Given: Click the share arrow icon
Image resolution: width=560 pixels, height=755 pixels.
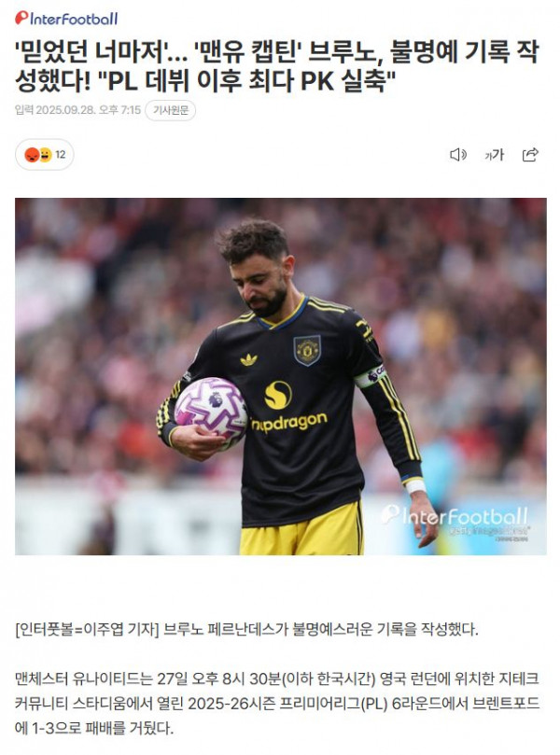Looking at the screenshot, I should (x=530, y=155).
